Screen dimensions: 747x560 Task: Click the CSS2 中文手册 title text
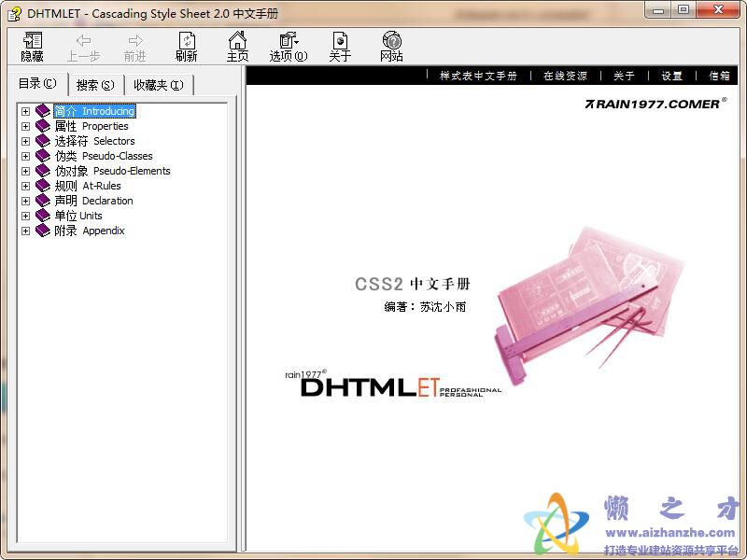tap(413, 284)
